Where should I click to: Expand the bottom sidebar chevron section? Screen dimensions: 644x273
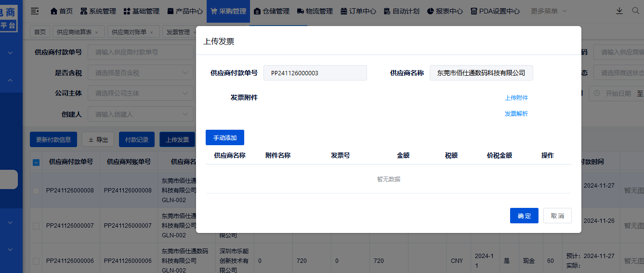click(x=10, y=249)
